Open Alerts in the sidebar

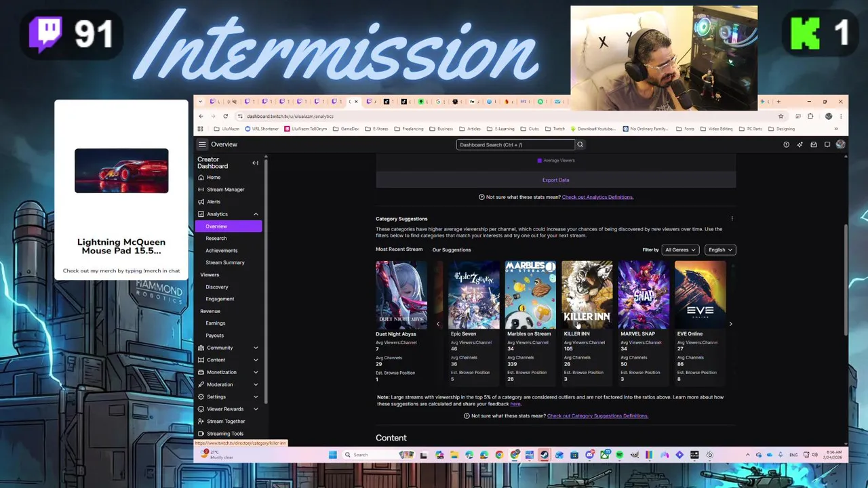(x=214, y=202)
